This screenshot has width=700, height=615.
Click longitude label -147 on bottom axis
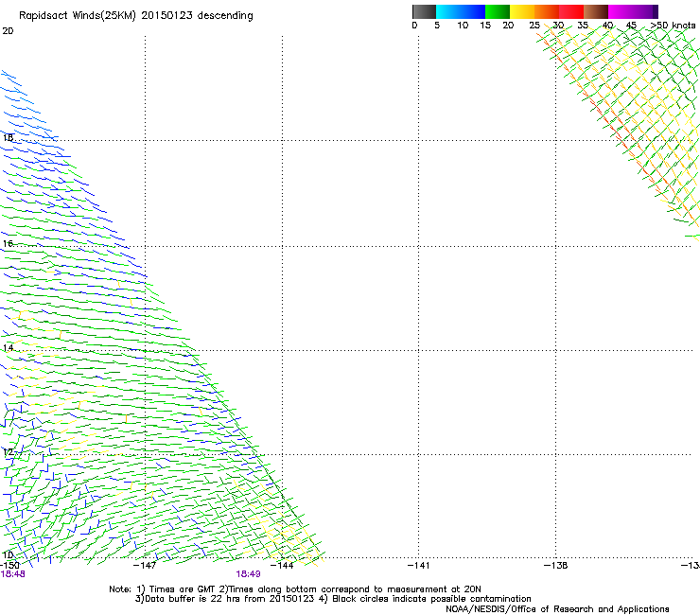[145, 566]
